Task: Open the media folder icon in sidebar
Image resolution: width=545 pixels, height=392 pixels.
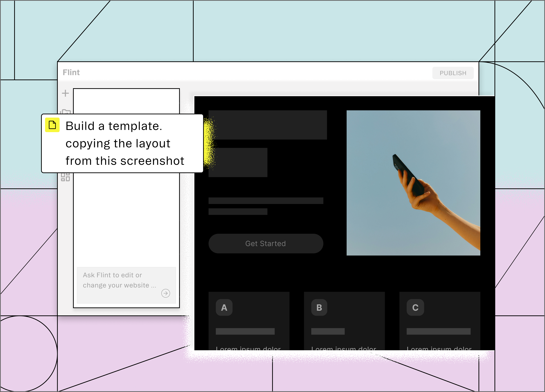Action: coord(65,111)
